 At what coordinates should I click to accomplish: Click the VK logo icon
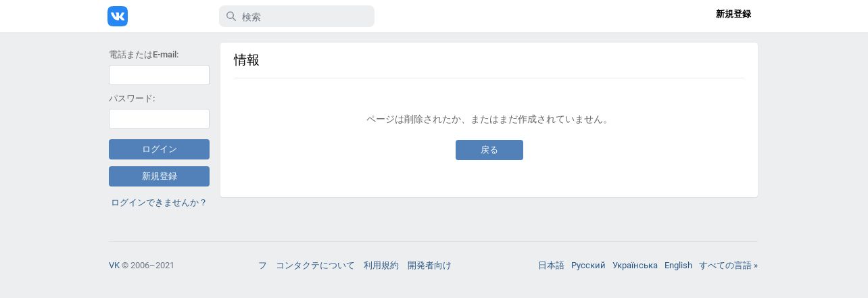coord(118,16)
